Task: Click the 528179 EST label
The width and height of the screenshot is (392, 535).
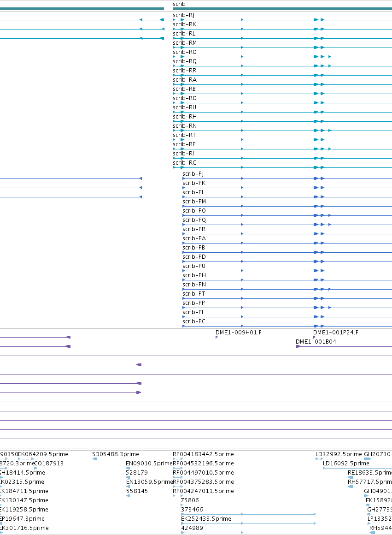Action: click(x=137, y=473)
